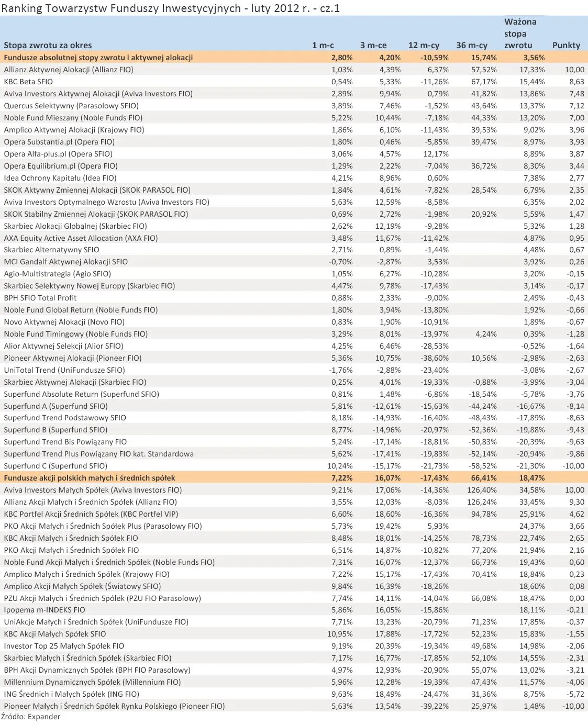Select 'Fundusze absolutnej stopy zwrotu i aktywnej alokacji' row
The image size is (588, 725).
coord(294,58)
